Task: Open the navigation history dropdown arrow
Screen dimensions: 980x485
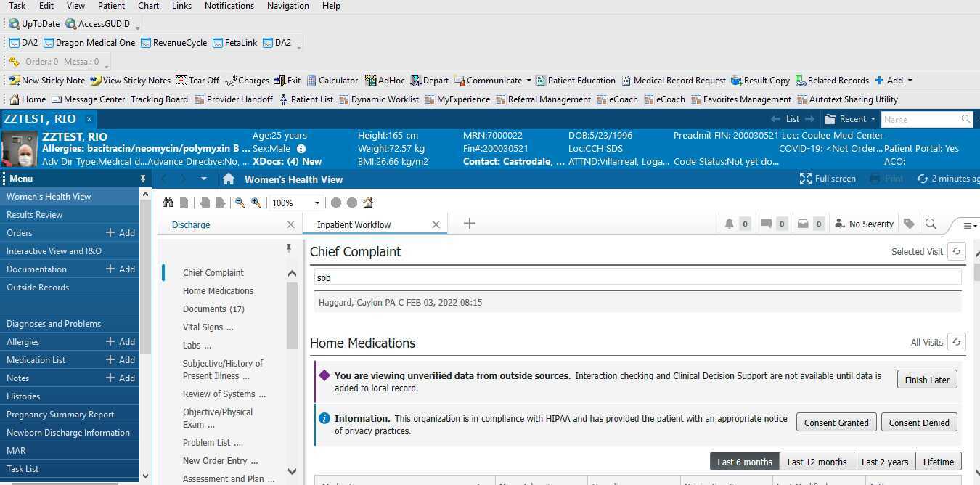Action: (204, 179)
